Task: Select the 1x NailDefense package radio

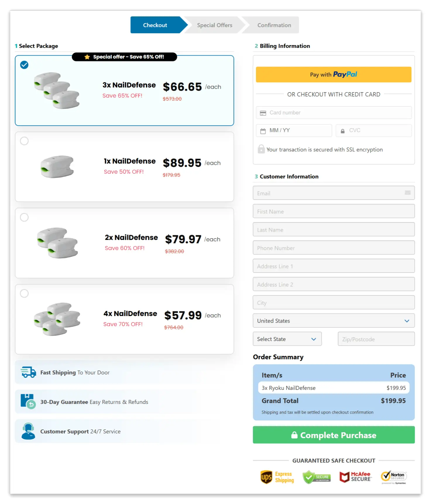Action: [24, 141]
